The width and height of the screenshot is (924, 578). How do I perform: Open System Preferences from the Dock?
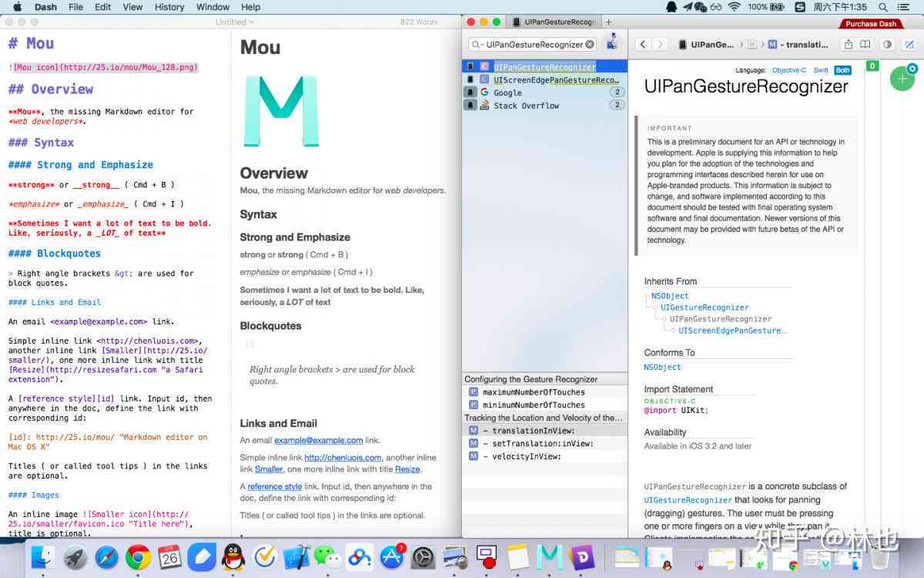[423, 558]
